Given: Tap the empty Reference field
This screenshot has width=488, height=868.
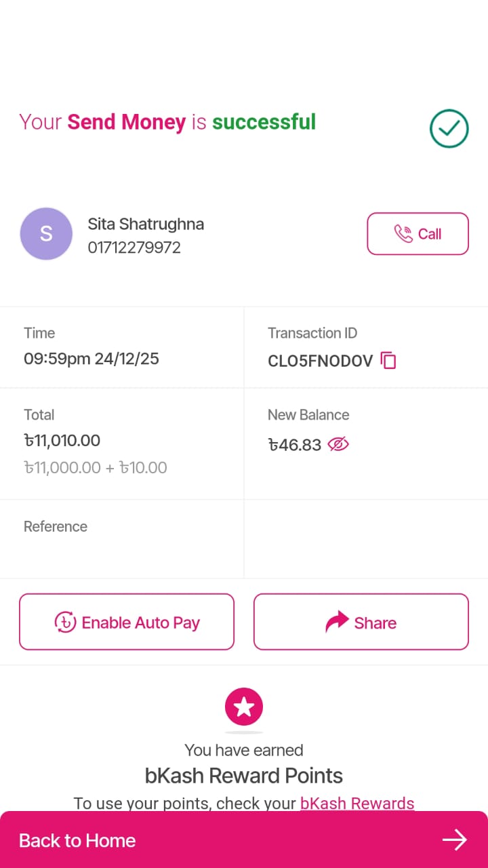Looking at the screenshot, I should pos(122,551).
